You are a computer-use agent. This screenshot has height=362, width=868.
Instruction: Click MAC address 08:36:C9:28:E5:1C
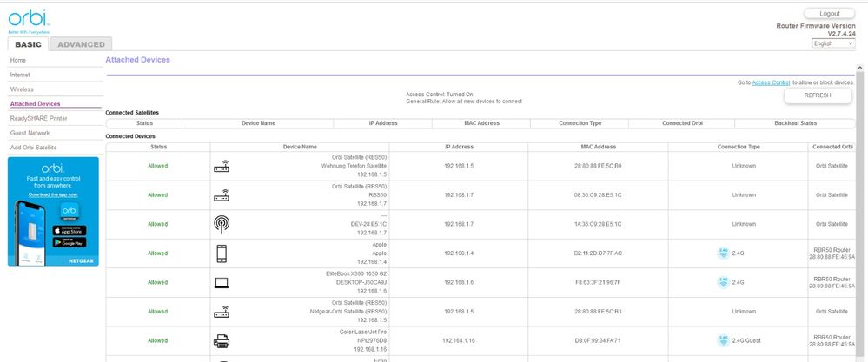(x=598, y=195)
